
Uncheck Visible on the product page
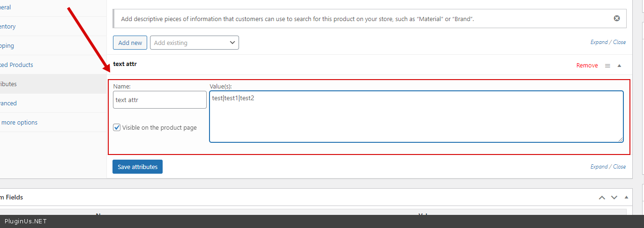117,127
